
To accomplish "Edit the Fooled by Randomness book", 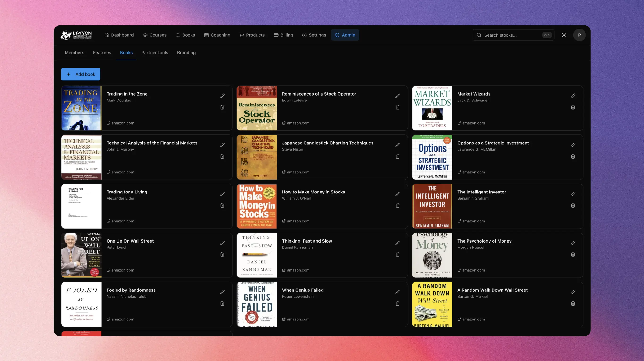I will [x=222, y=292].
